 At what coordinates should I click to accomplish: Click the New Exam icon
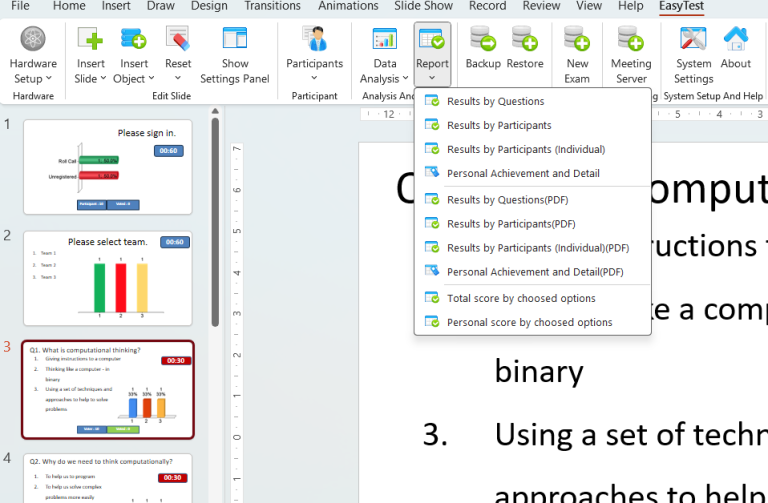point(577,39)
